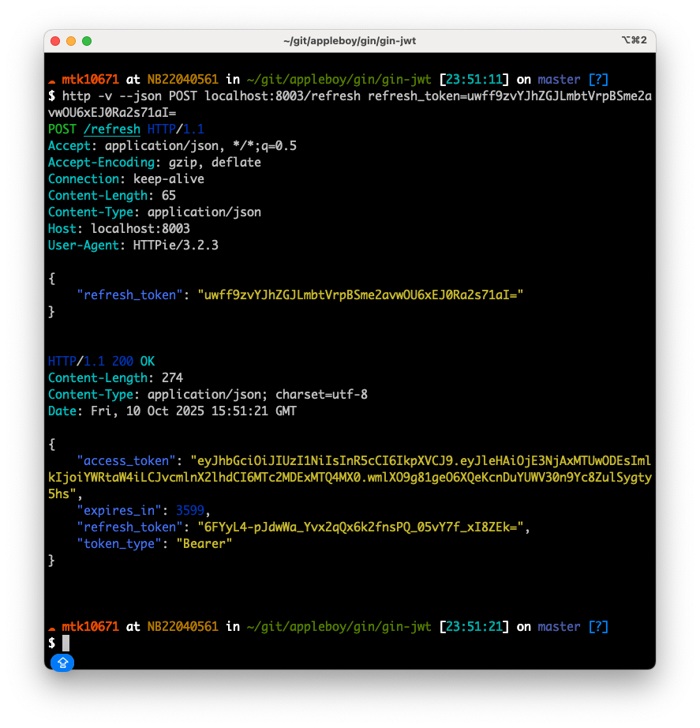Click the yellow minimize window button
Viewport: 700px width, 728px height.
(71, 41)
